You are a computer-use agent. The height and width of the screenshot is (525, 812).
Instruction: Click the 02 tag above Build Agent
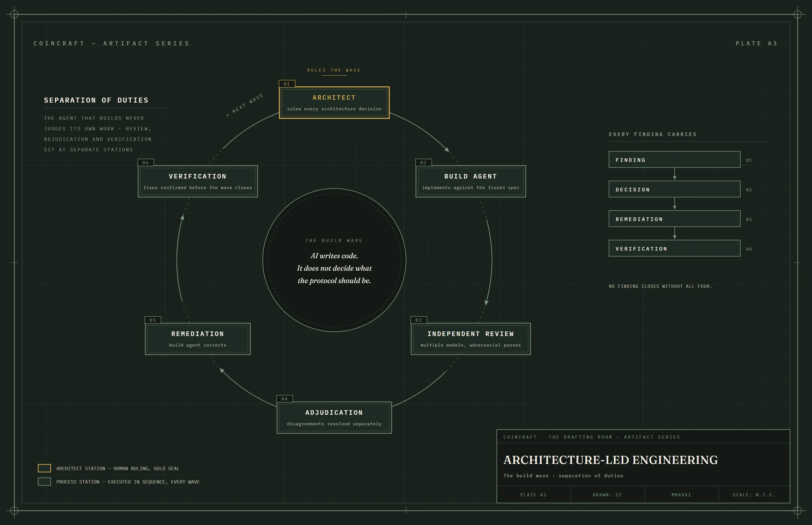(x=423, y=163)
